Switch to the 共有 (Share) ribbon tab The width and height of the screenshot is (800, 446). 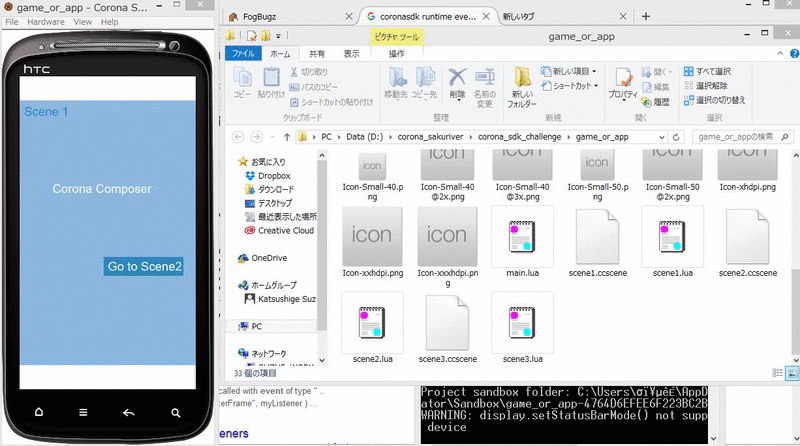[316, 53]
